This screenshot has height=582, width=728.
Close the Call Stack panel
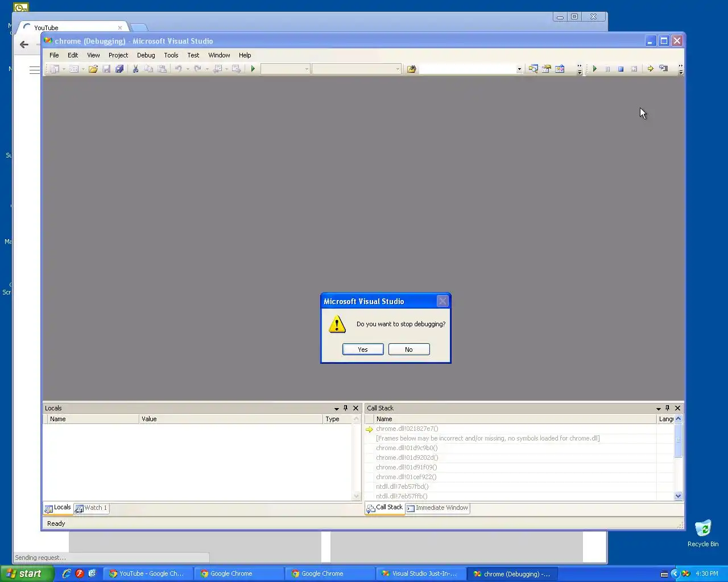coord(677,408)
